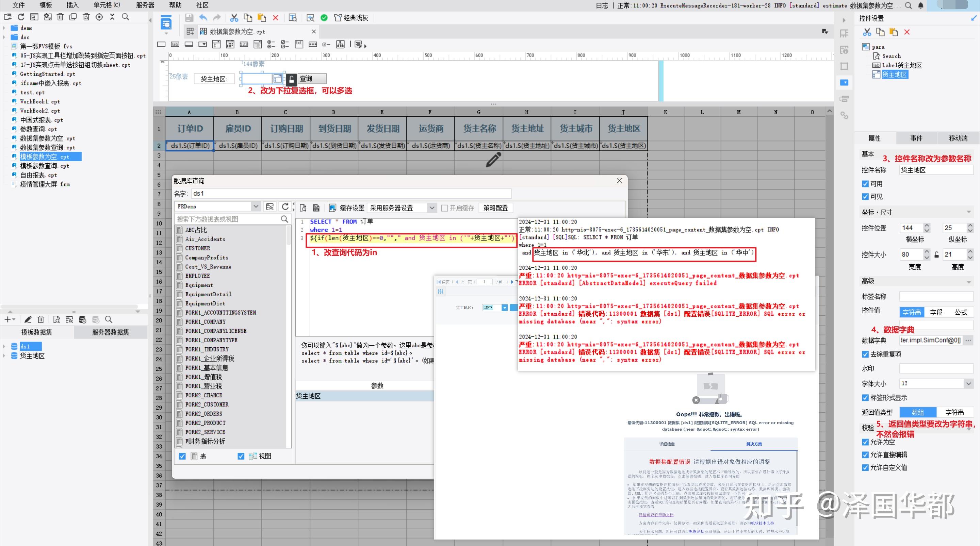
Task: Click the refresh icon in the file panel
Action: pos(21,17)
